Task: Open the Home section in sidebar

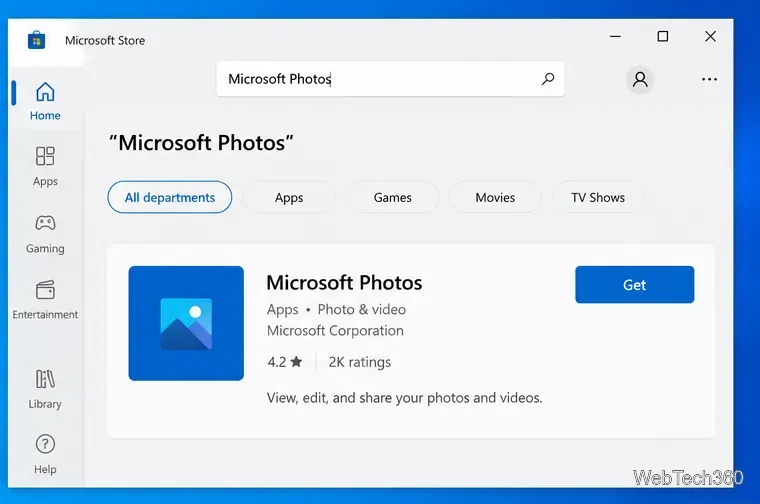Action: [x=45, y=101]
